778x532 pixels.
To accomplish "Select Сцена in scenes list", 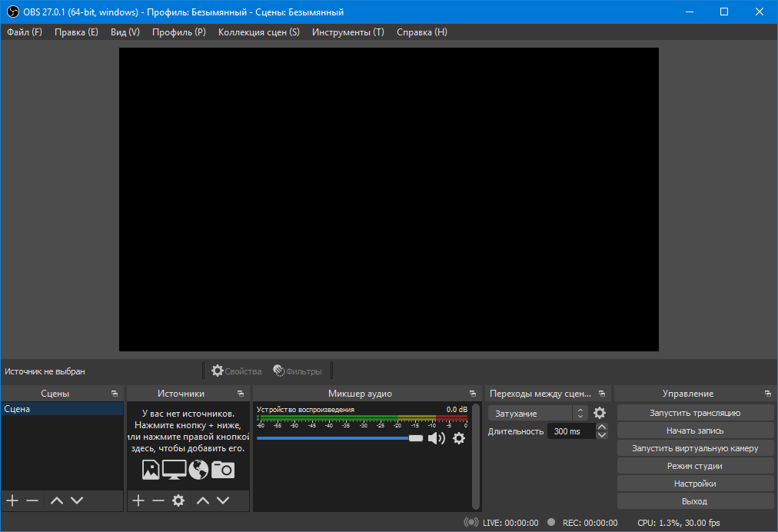I will pos(62,409).
